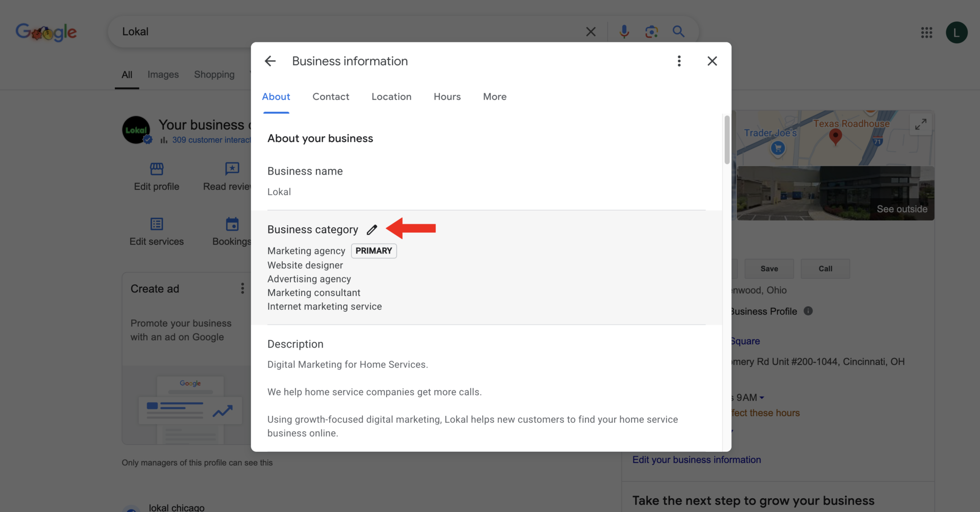Open the Google apps grid

(x=927, y=32)
